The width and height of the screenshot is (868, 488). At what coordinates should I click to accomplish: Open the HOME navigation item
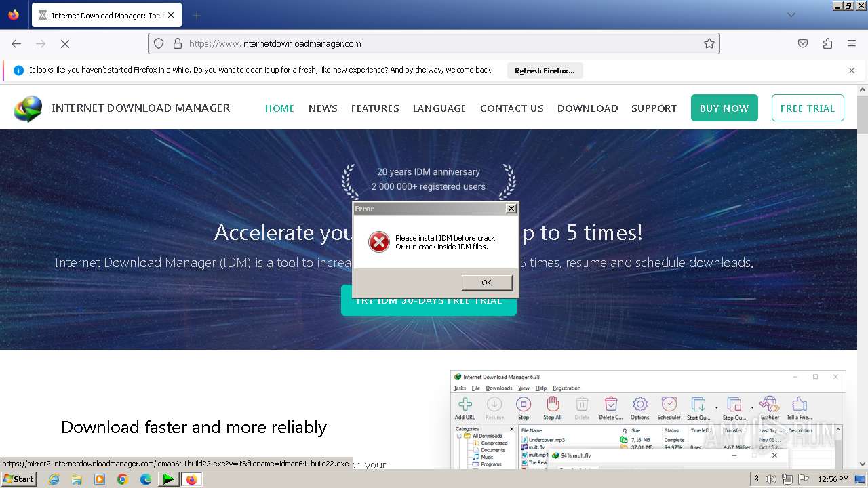279,108
